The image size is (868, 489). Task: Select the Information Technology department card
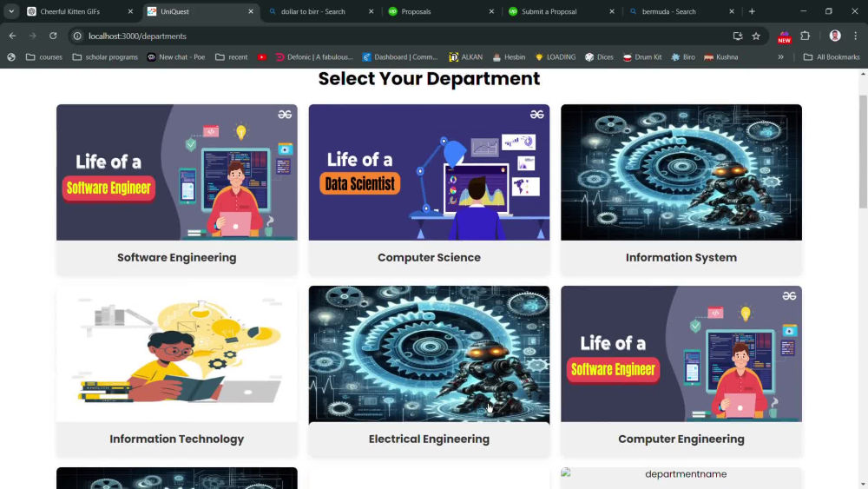pyautogui.click(x=176, y=371)
